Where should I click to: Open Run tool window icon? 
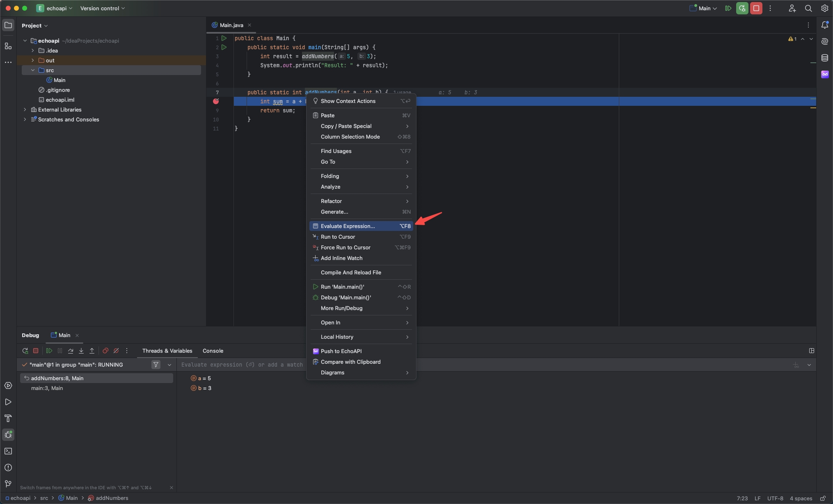[8, 402]
